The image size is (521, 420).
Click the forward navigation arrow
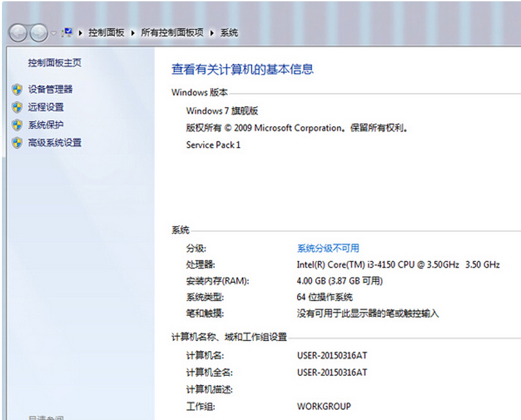tap(39, 33)
